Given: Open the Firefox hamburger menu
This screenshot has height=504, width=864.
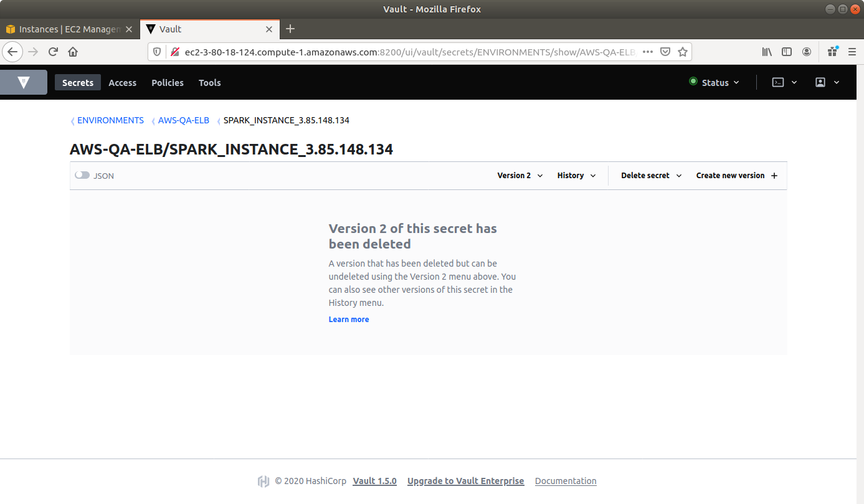Looking at the screenshot, I should pos(852,52).
